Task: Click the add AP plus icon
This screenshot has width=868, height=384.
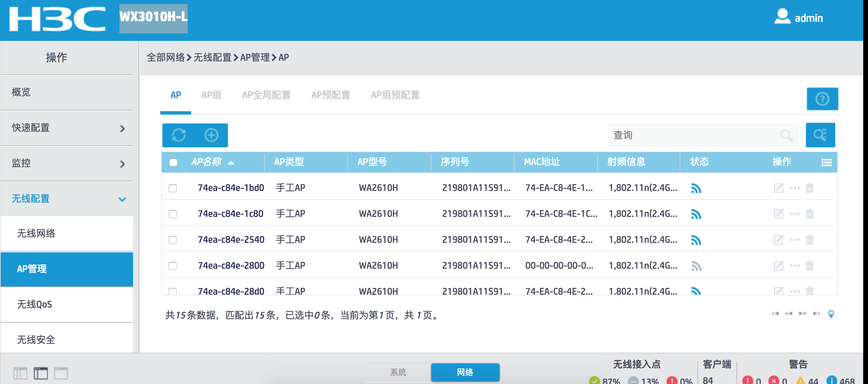Action: (x=211, y=135)
